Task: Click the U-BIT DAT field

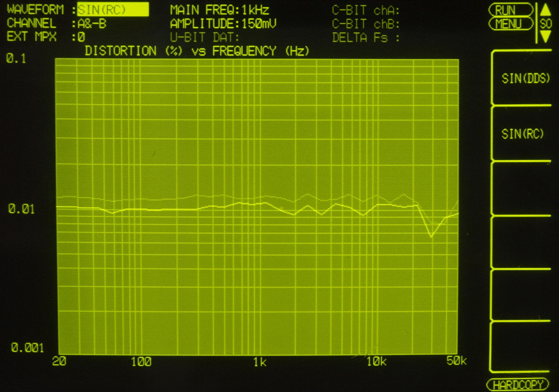Action: pos(205,37)
